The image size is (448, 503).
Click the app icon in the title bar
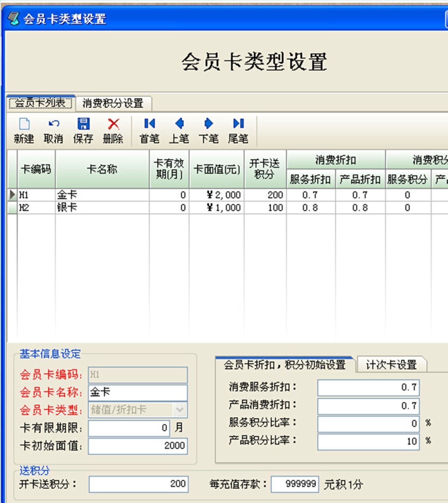click(13, 18)
